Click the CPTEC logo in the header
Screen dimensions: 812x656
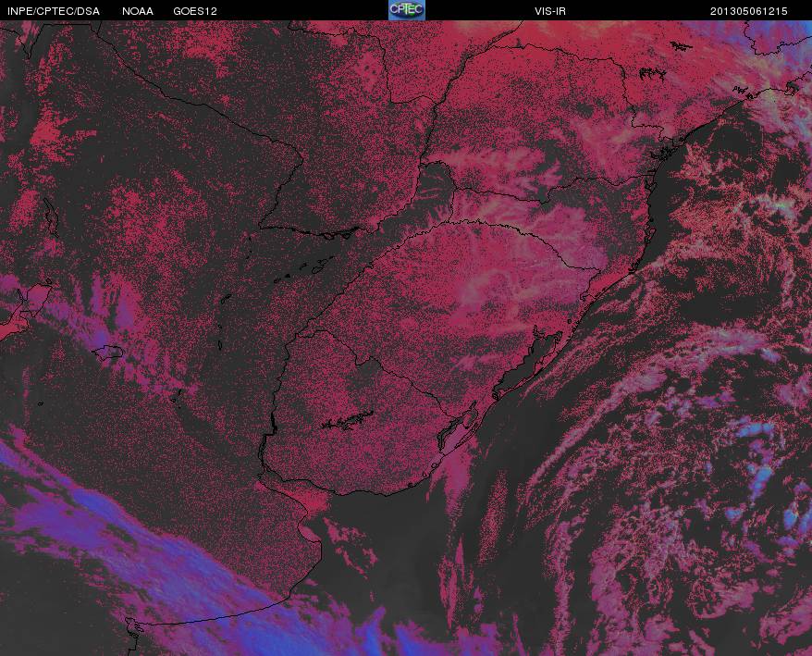pyautogui.click(x=407, y=10)
